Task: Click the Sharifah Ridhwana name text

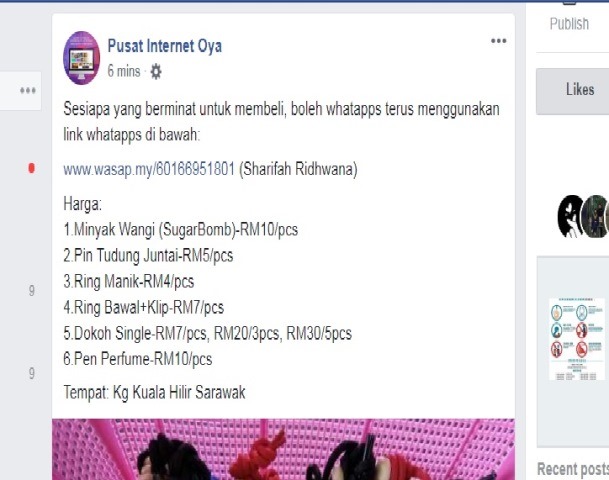Action: coord(298,169)
